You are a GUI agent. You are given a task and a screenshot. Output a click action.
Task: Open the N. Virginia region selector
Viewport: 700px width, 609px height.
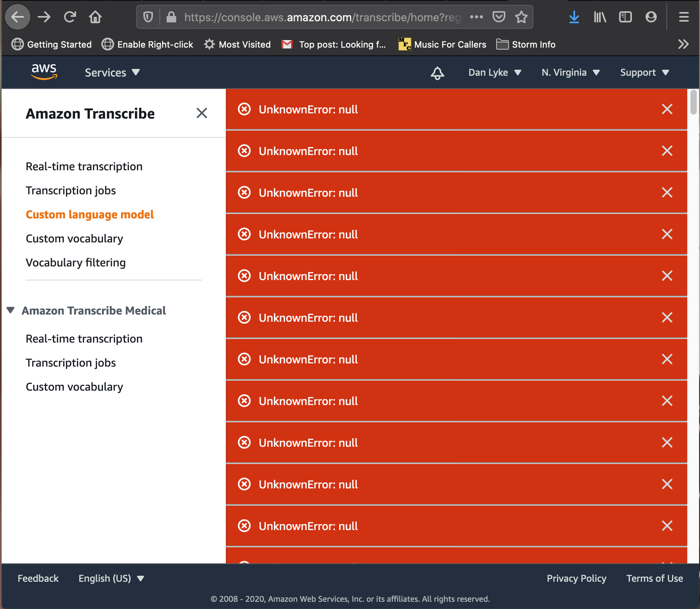pos(570,73)
